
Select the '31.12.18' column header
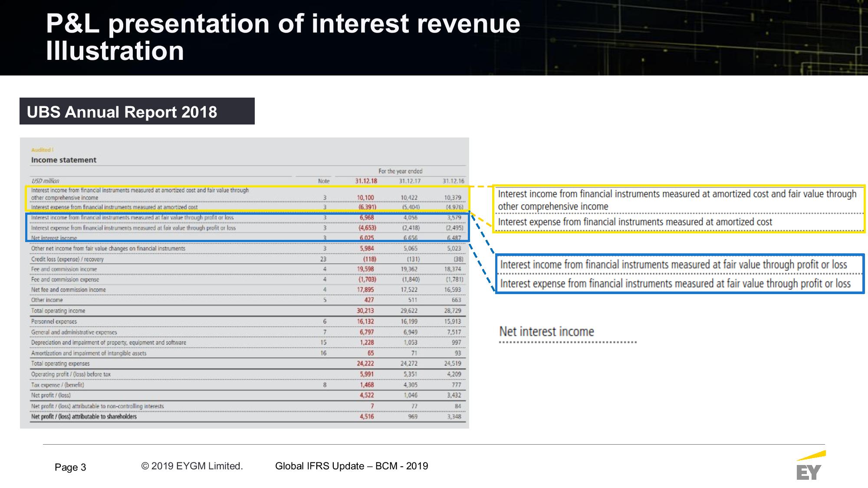[366, 181]
